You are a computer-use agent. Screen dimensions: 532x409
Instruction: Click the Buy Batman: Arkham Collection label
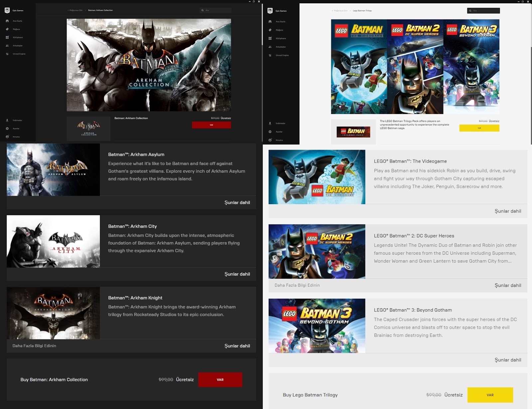click(x=54, y=380)
